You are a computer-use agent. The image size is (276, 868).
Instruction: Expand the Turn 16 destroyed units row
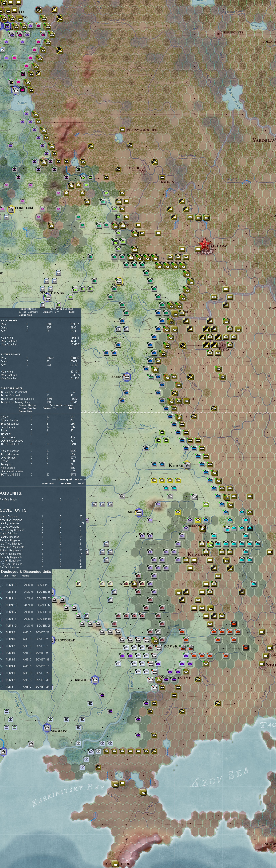pyautogui.click(x=2, y=585)
